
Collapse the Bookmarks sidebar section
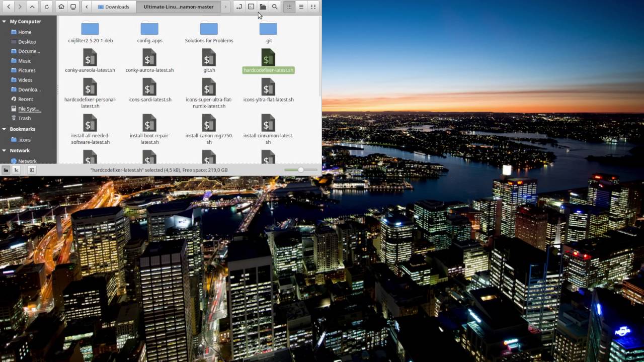click(x=5, y=129)
